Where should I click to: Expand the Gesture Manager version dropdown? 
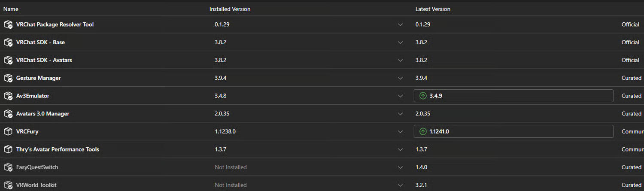point(400,78)
